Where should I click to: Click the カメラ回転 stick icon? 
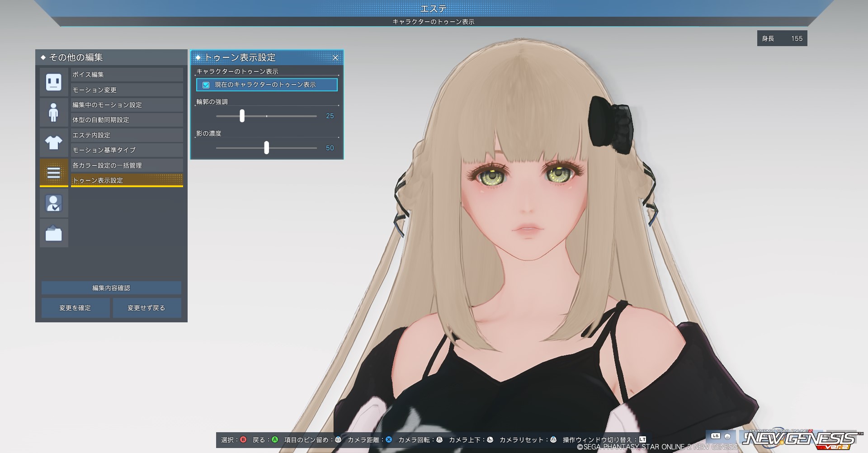point(439,439)
